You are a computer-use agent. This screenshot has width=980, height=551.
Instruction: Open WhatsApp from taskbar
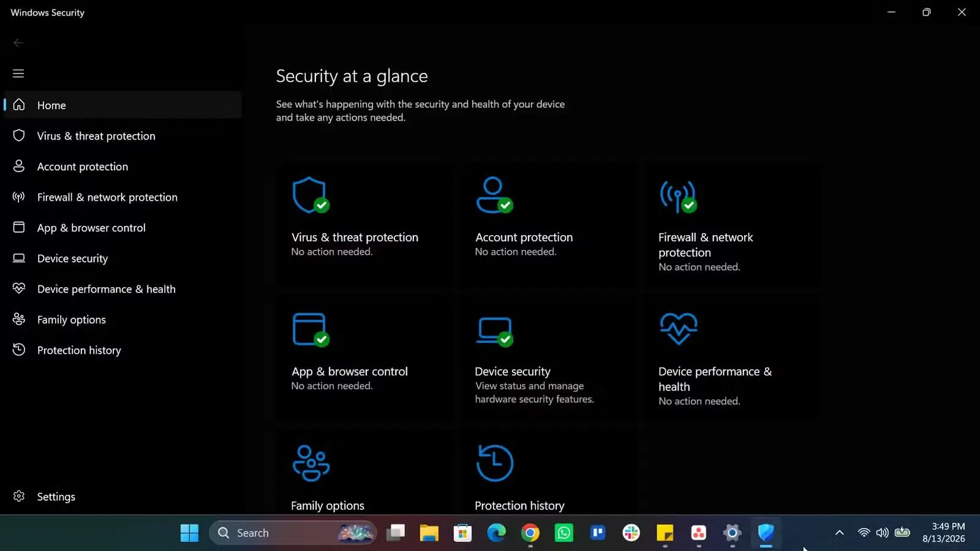pos(563,533)
